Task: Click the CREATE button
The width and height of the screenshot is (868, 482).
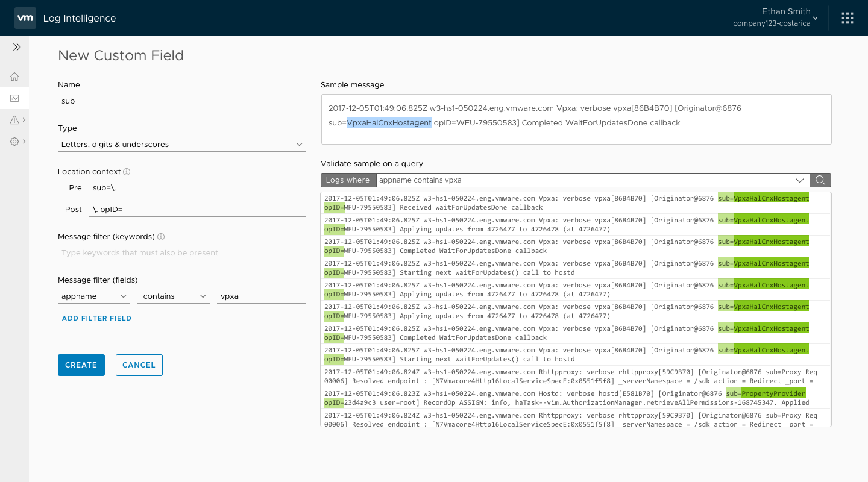Action: 81,365
